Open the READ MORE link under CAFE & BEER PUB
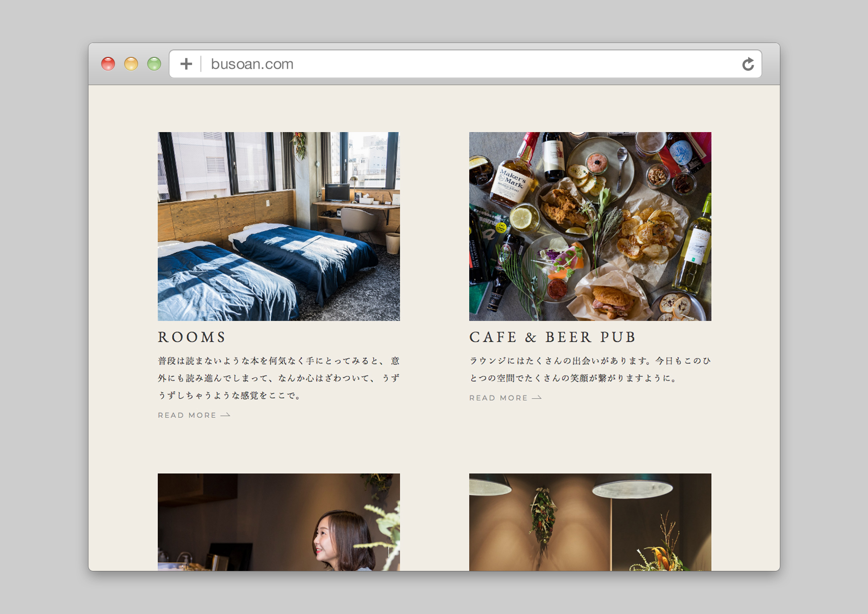 click(498, 398)
